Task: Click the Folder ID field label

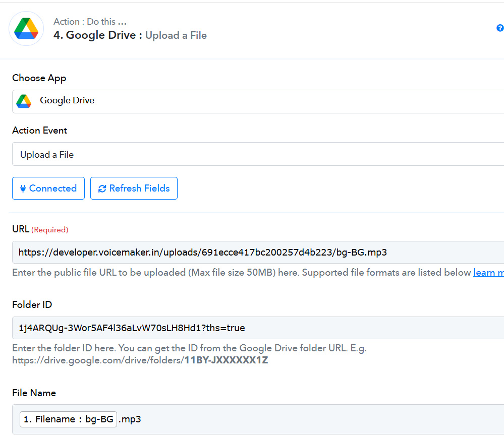Action: 32,304
